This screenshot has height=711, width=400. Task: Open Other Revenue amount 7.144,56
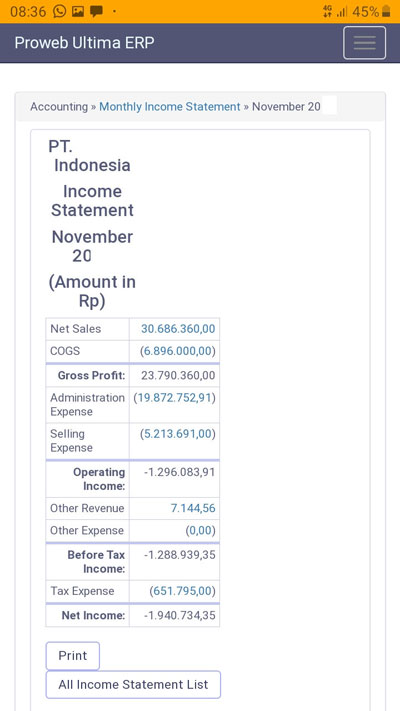193,508
